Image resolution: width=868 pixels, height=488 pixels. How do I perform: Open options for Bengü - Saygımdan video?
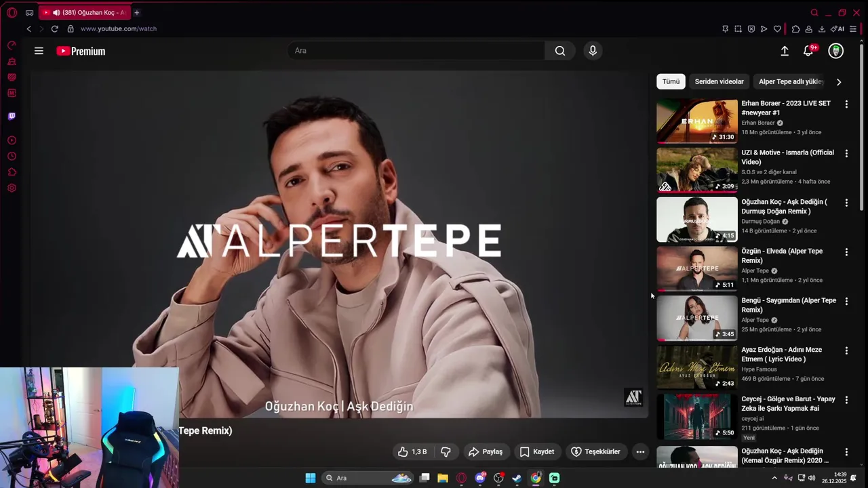click(x=846, y=301)
